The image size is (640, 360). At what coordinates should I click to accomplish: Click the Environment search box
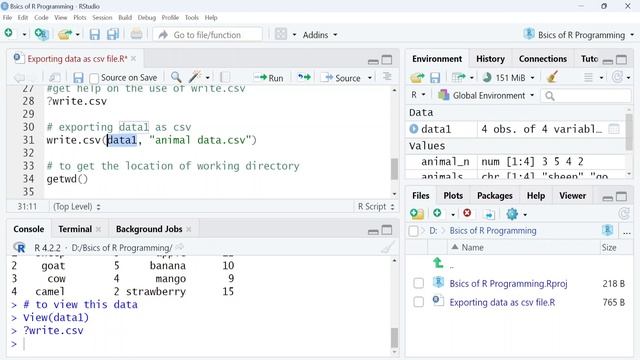click(586, 96)
